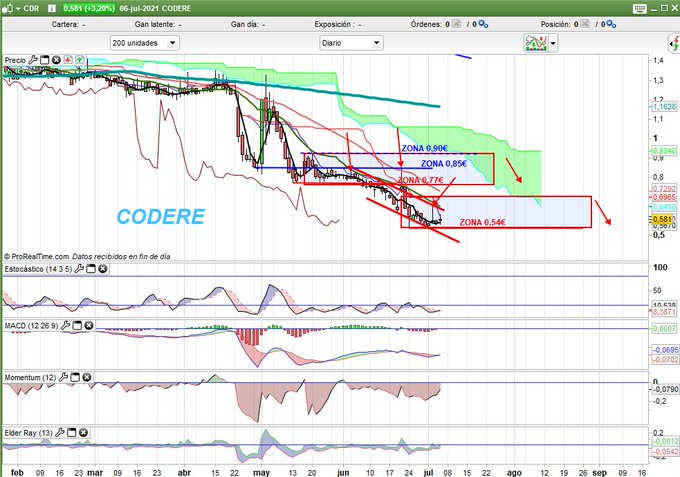The height and width of the screenshot is (477, 680).
Task: Click the Gan día field
Action: pyautogui.click(x=248, y=24)
